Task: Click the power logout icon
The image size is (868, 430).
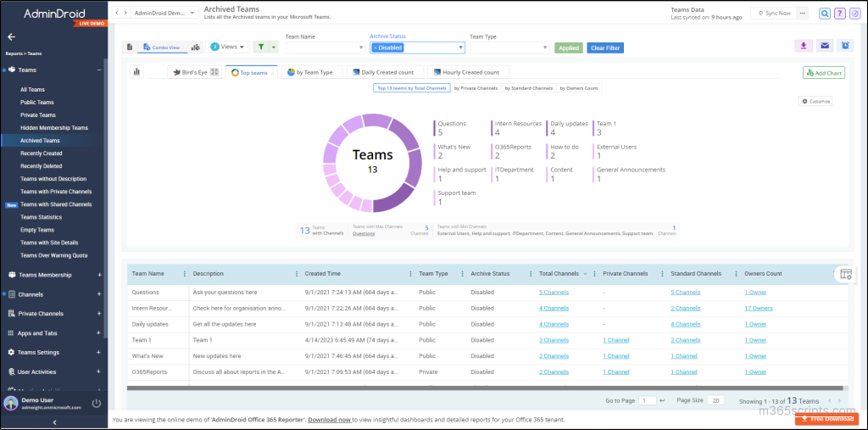Action: click(97, 404)
